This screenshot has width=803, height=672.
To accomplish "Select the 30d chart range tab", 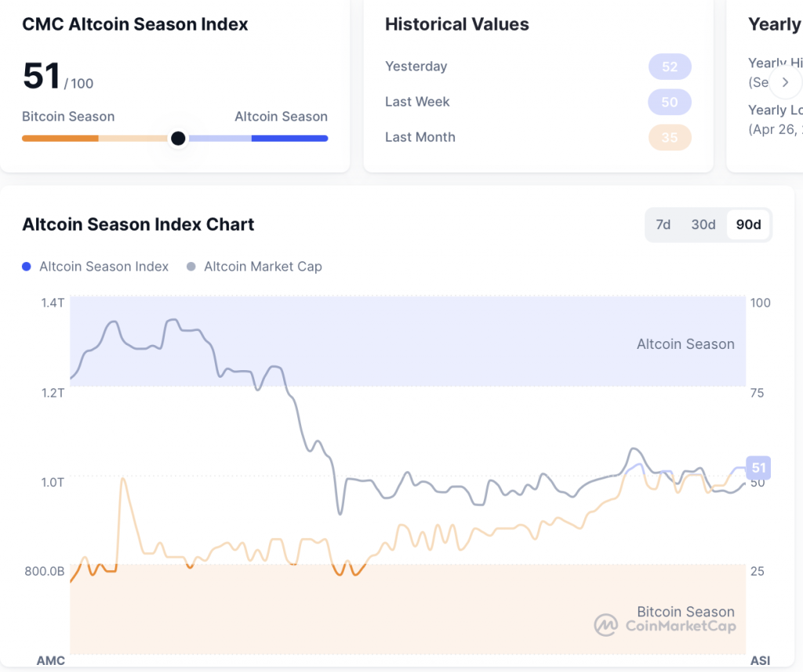I will click(703, 225).
